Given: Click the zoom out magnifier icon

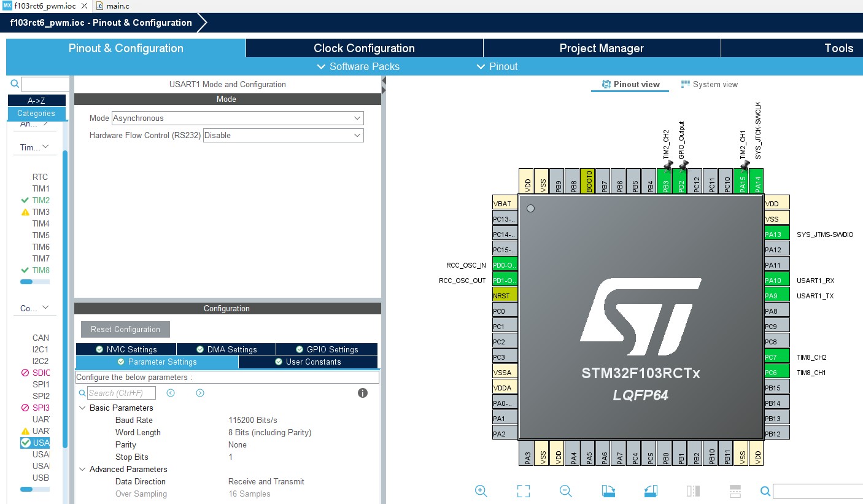Looking at the screenshot, I should pos(566,490).
